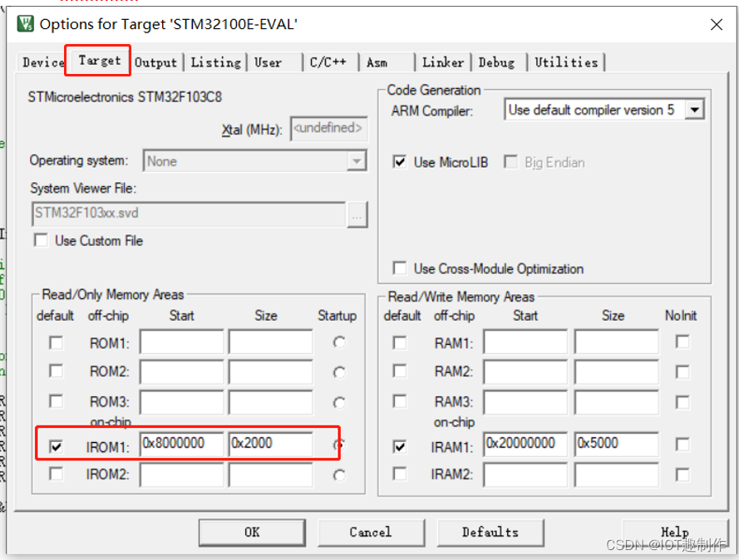The height and width of the screenshot is (560, 739).
Task: Click the RAM3 Start field
Action: pyautogui.click(x=525, y=403)
